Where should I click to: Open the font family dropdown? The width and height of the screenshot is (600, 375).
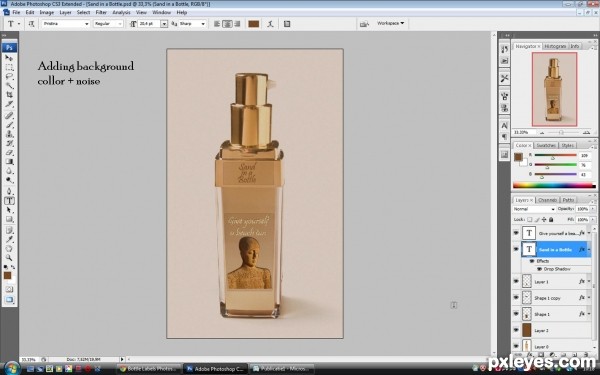[87, 24]
